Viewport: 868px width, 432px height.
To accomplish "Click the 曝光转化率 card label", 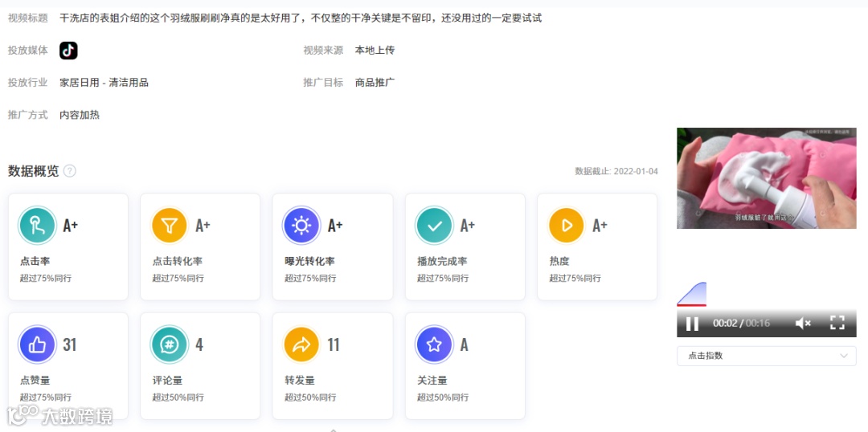I will pyautogui.click(x=309, y=261).
